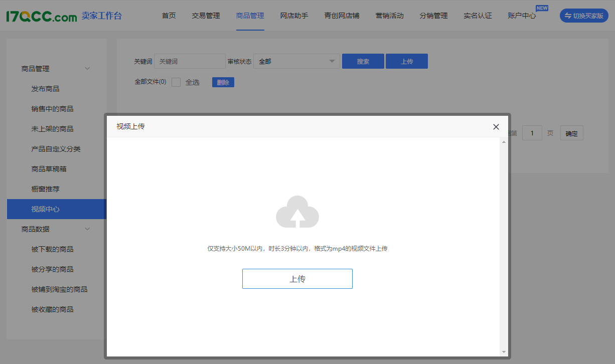Click the 17QCC.com logo
This screenshot has width=615, height=364.
pyautogui.click(x=42, y=16)
